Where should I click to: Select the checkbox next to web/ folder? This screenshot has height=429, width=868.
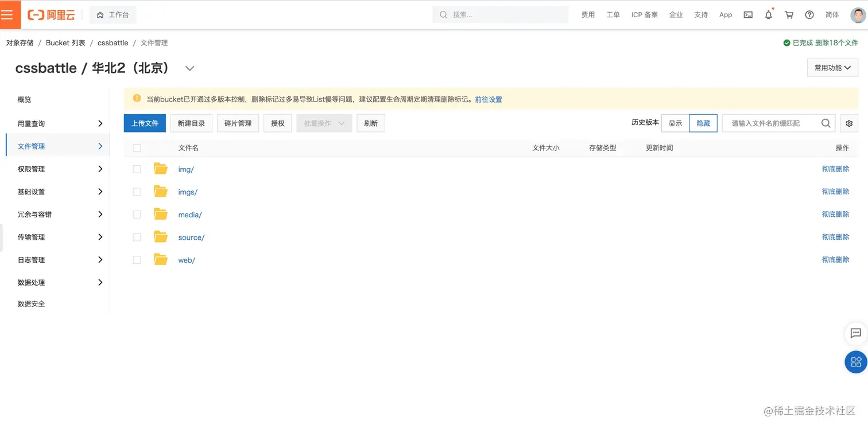click(137, 259)
